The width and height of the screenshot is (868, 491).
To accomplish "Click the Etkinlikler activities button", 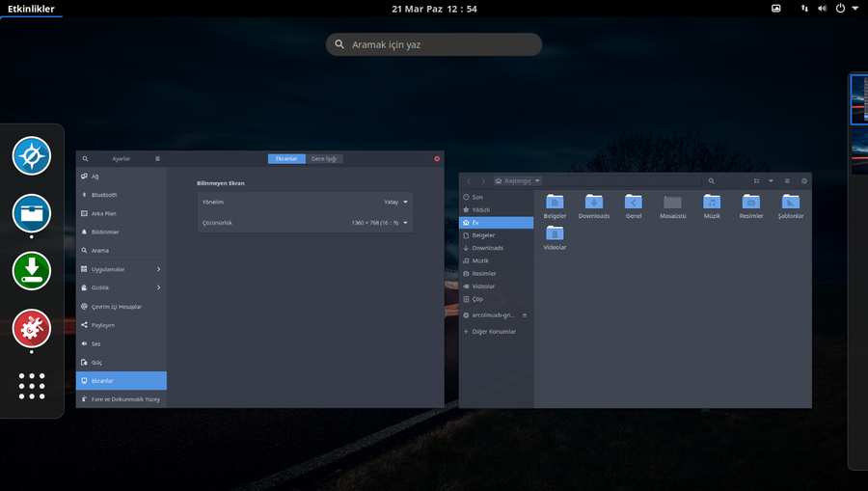I will [x=31, y=9].
